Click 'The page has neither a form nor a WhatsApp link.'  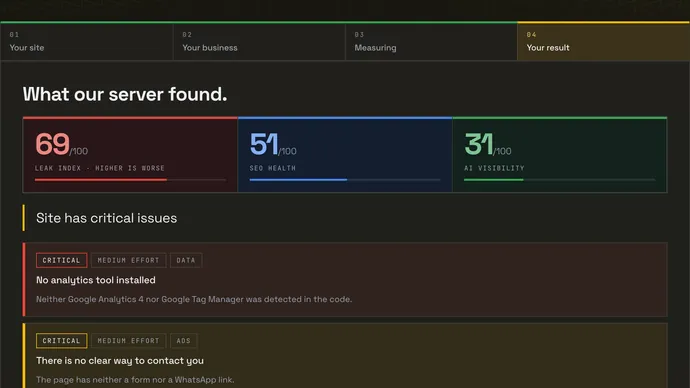click(x=135, y=380)
